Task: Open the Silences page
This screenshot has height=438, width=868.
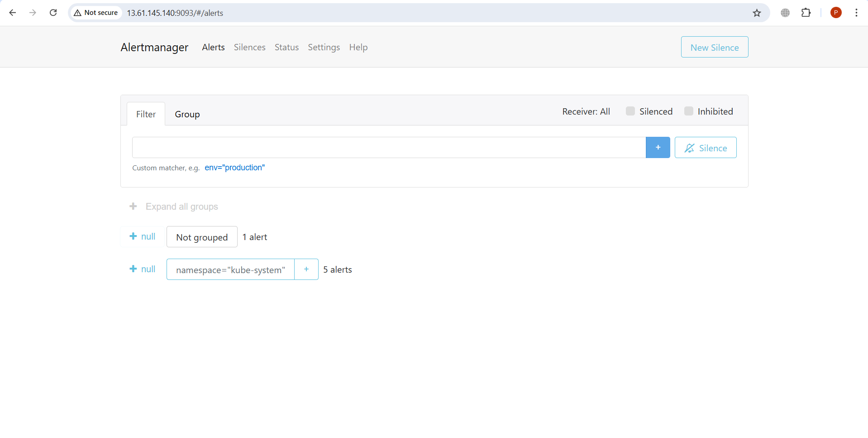Action: pos(249,47)
